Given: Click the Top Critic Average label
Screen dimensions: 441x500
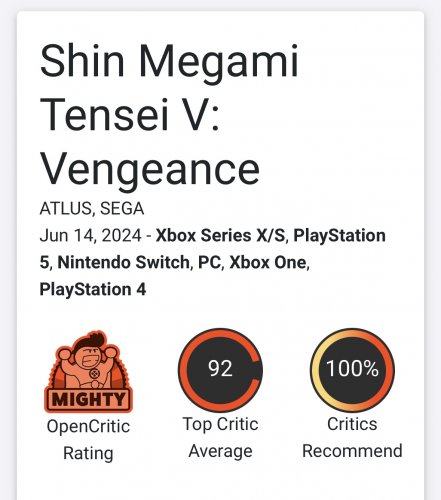Looking at the screenshot, I should 220,438.
